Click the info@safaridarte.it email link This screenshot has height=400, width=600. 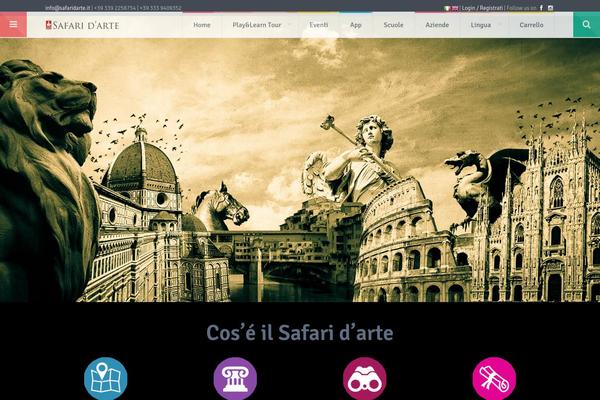(68, 8)
